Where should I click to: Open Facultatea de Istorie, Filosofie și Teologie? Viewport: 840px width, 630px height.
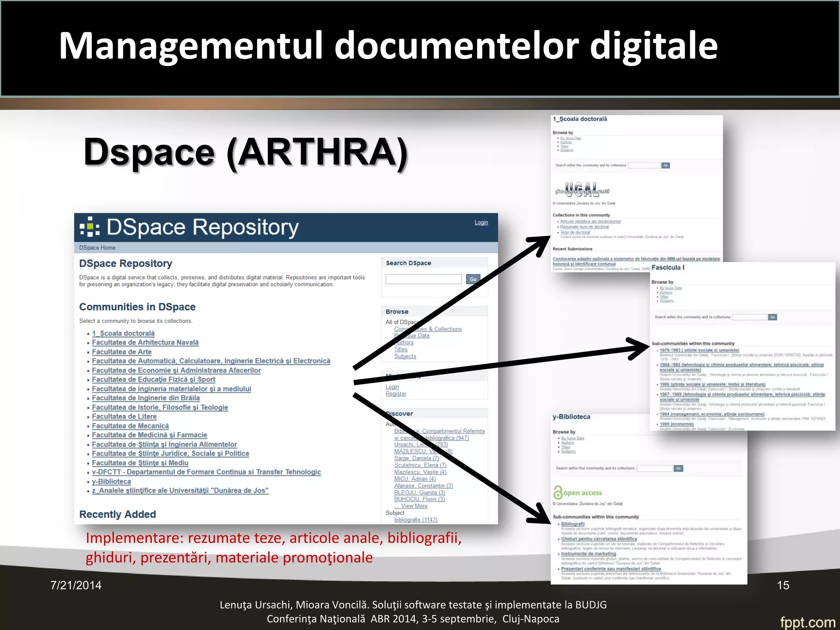click(x=160, y=407)
